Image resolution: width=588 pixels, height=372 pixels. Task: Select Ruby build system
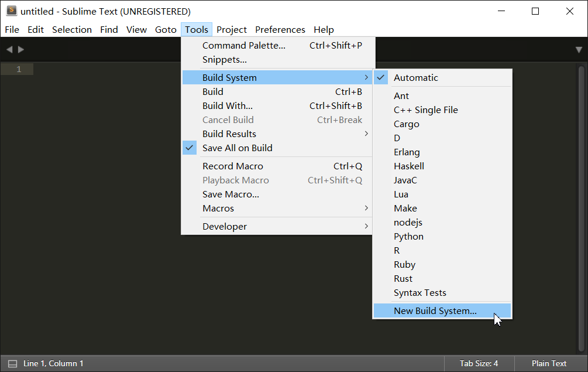point(442,265)
